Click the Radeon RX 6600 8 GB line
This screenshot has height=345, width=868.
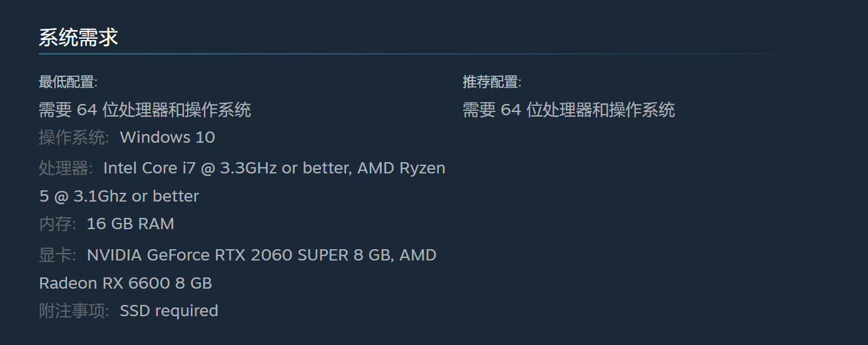point(125,284)
